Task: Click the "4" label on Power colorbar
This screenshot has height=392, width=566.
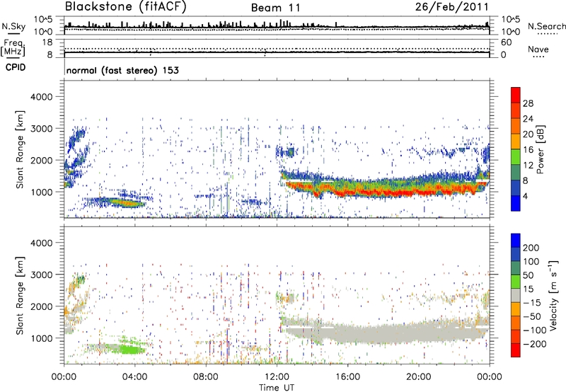Action: 525,196
